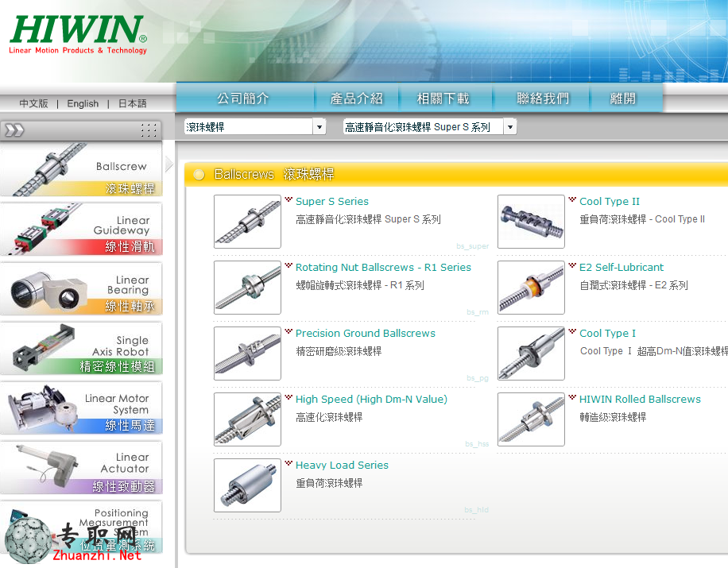
Task: Collapse the sidebar with the triangle arrow
Action: click(168, 164)
